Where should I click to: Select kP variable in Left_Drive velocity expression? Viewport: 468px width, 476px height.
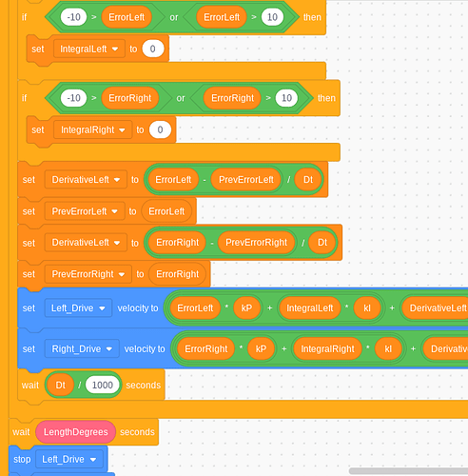(x=246, y=308)
